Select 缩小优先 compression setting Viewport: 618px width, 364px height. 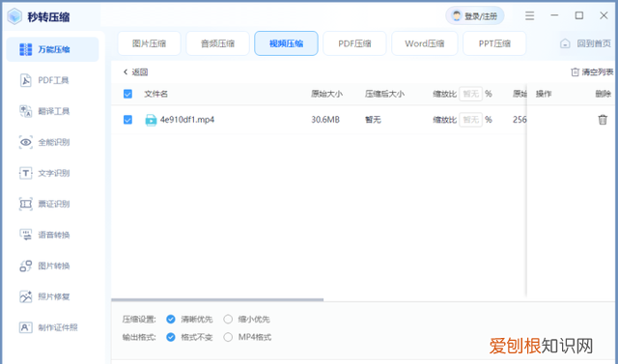click(247, 319)
